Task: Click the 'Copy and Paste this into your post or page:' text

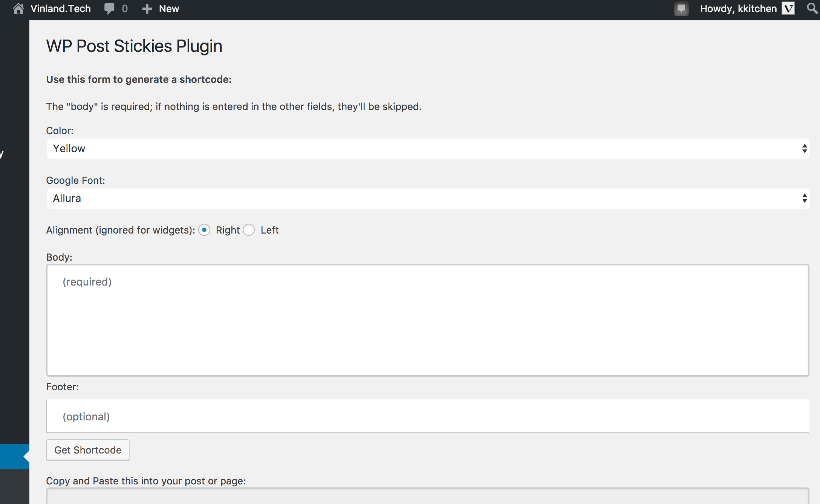Action: (146, 481)
